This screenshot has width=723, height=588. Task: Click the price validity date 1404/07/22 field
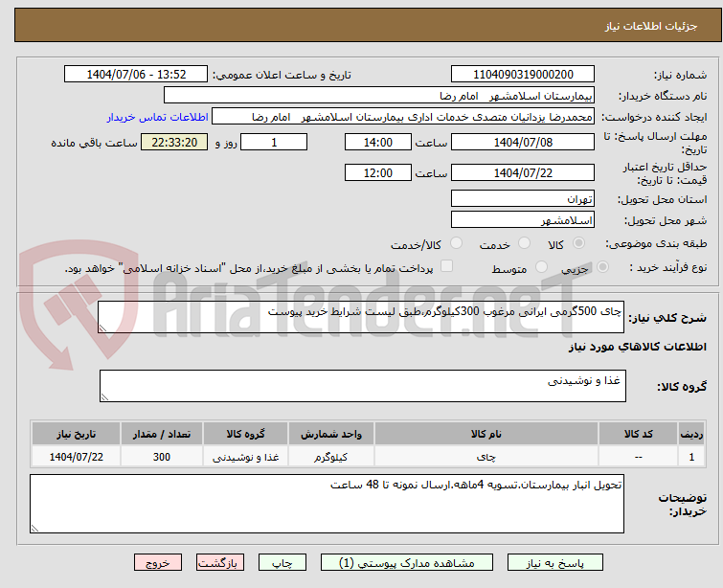(x=523, y=172)
